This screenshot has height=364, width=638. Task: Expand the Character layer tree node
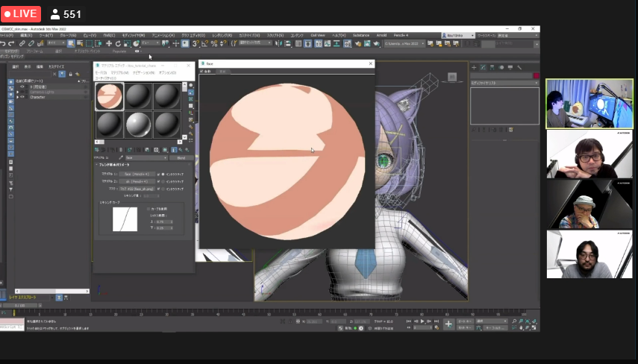(x=17, y=97)
